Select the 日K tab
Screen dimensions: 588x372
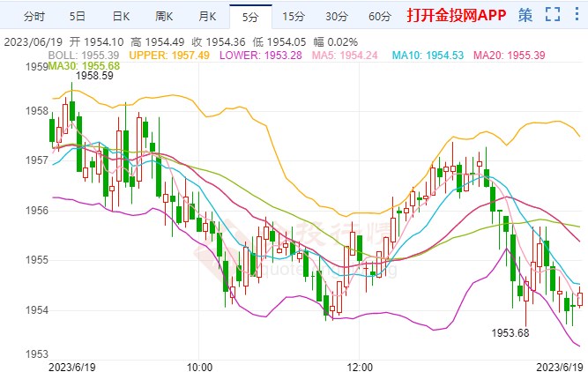tap(121, 17)
